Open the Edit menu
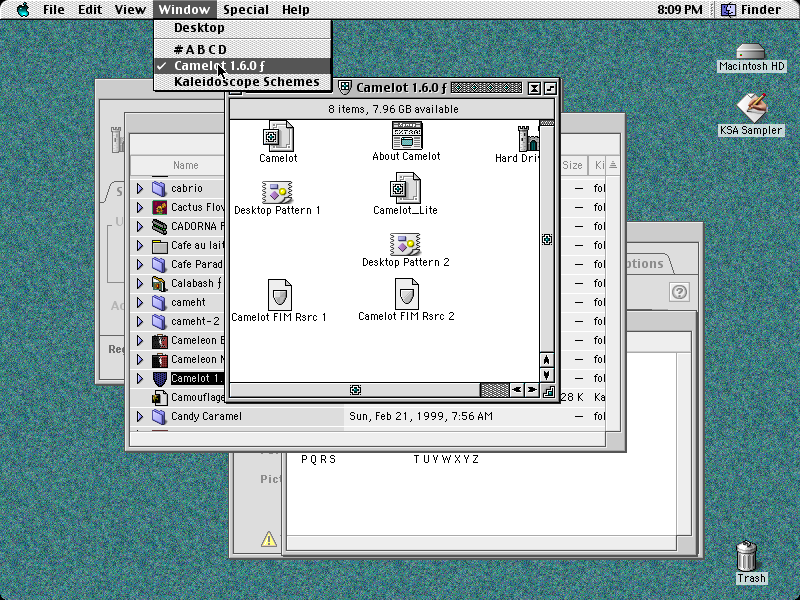Viewport: 800px width, 600px height. 90,9
